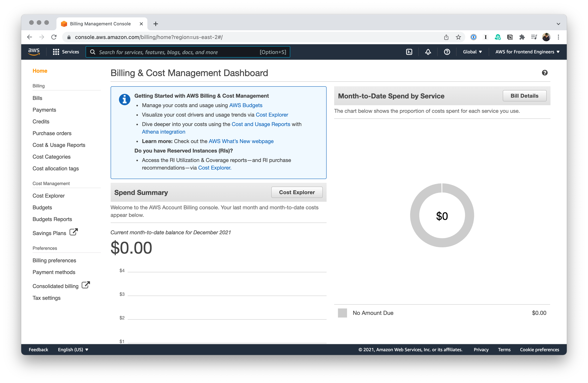Click the Consolidated billing external link icon

[x=86, y=285]
